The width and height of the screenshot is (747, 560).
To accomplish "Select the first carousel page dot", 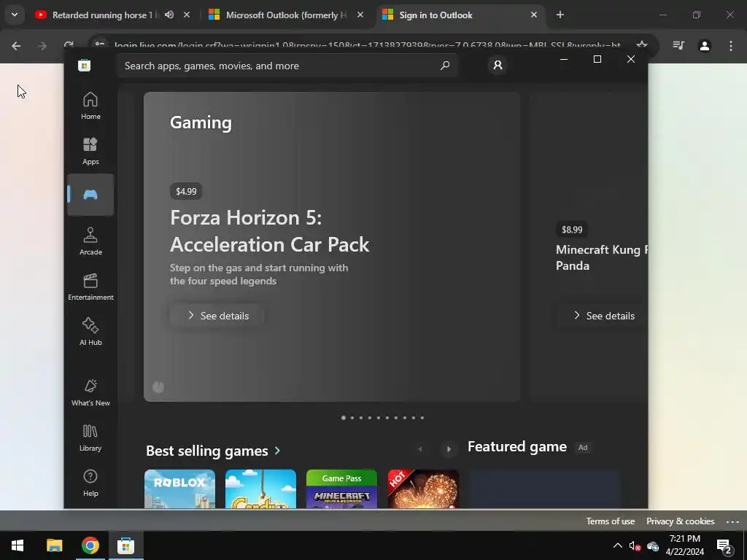I will (x=344, y=418).
